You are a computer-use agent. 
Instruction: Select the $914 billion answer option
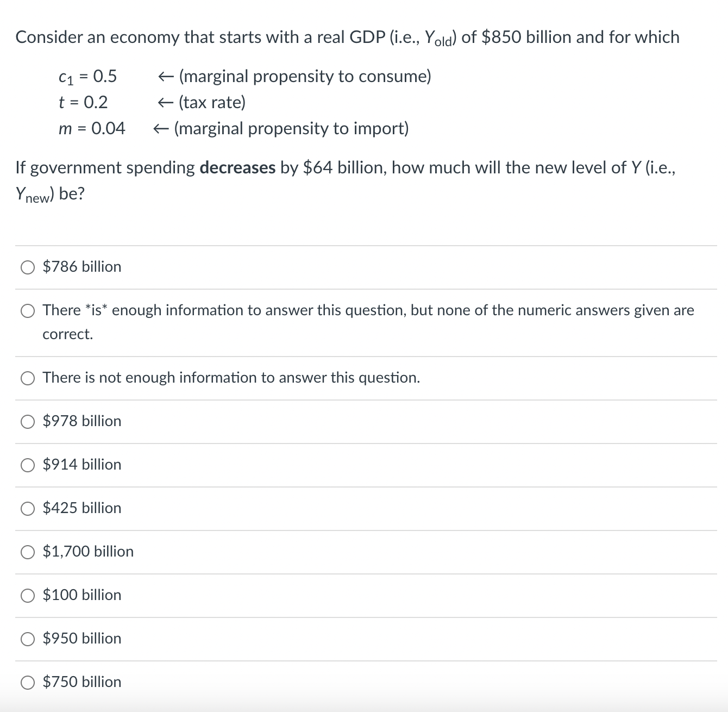click(27, 464)
